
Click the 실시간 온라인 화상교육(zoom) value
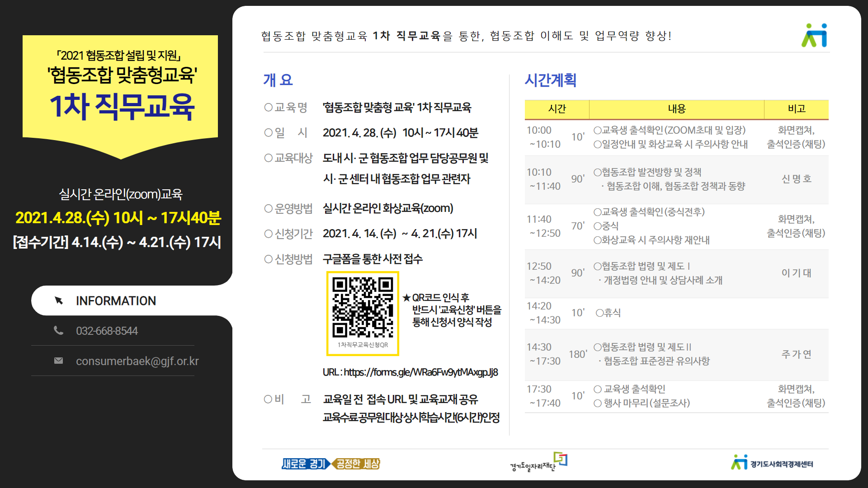pyautogui.click(x=388, y=208)
